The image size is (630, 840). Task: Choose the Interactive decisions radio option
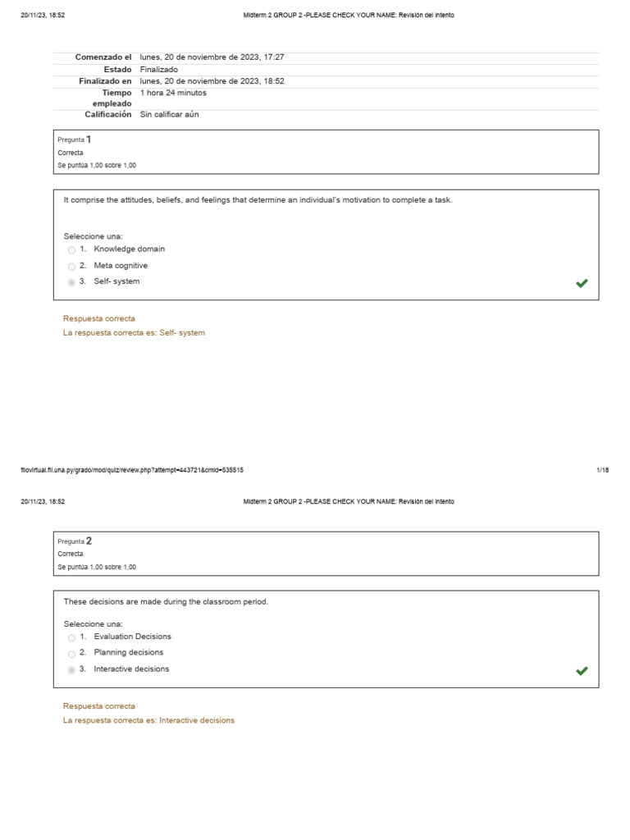(72, 670)
